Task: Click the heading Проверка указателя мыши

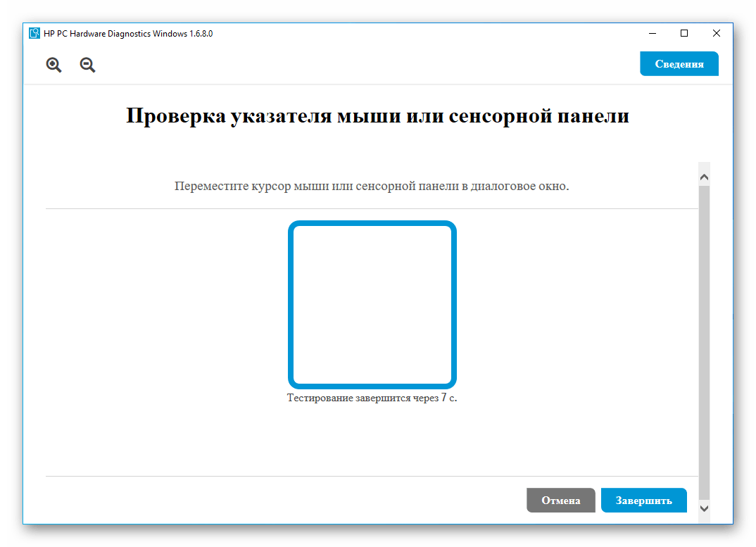Action: coord(377,116)
